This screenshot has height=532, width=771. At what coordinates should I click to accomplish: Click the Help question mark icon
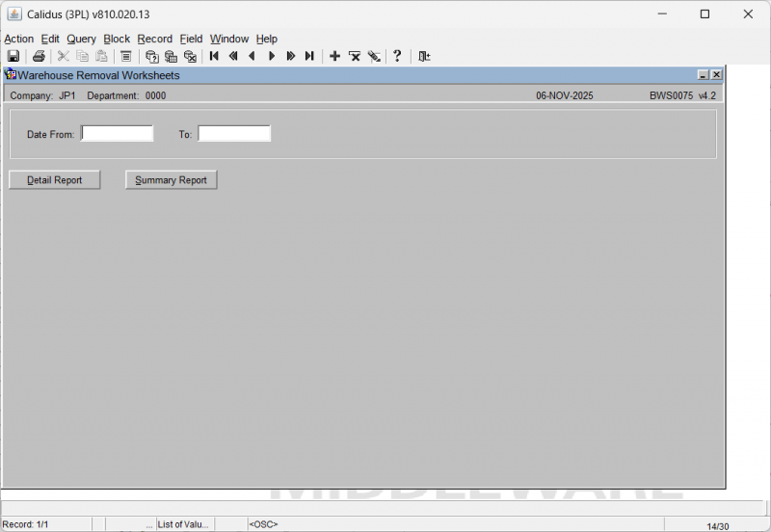397,56
